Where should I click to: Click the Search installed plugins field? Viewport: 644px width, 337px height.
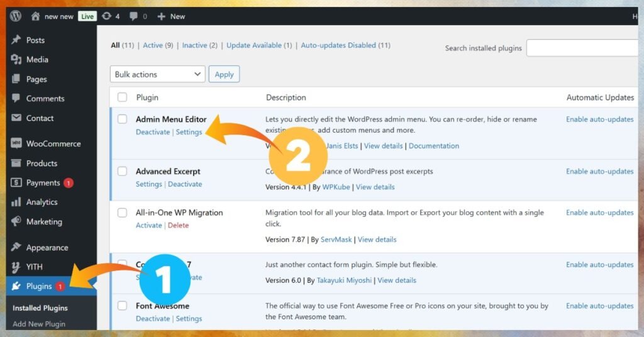582,48
